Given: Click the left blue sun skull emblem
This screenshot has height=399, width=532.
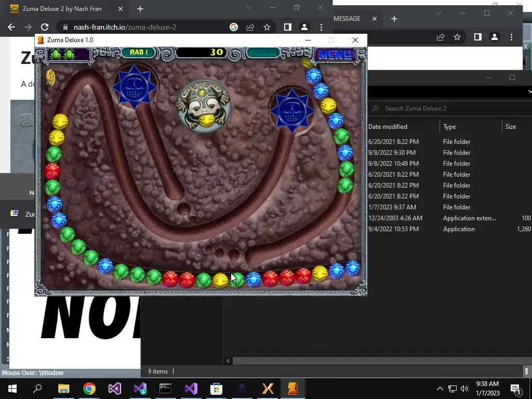Looking at the screenshot, I should pos(135,87).
